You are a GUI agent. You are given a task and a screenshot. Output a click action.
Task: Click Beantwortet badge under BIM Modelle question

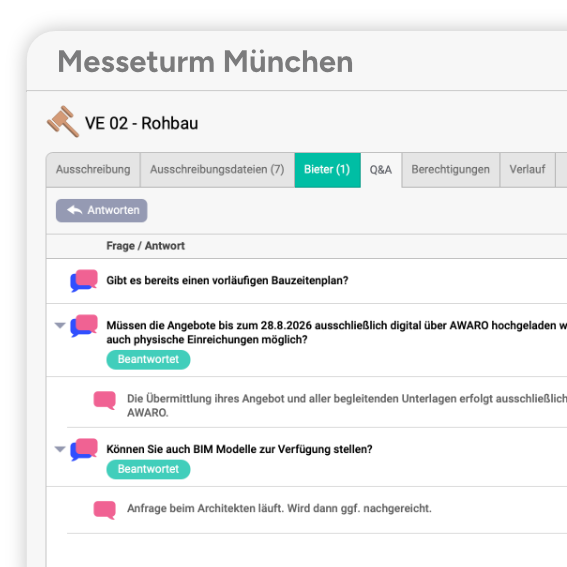pyautogui.click(x=148, y=469)
